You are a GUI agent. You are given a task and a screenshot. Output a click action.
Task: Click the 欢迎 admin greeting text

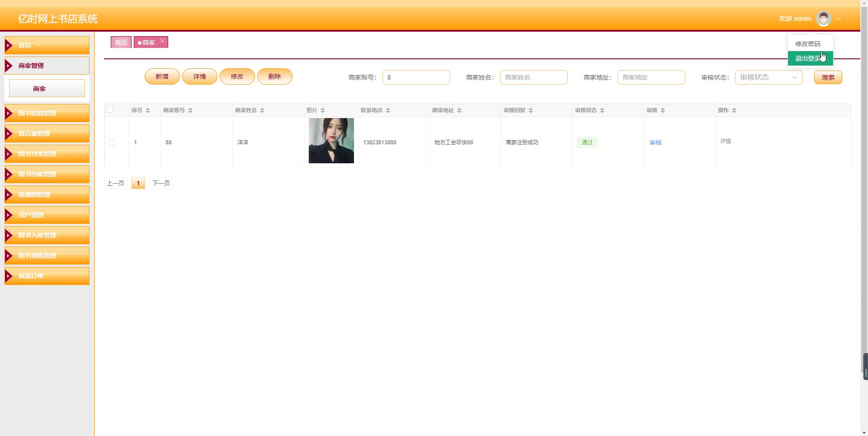coord(795,19)
